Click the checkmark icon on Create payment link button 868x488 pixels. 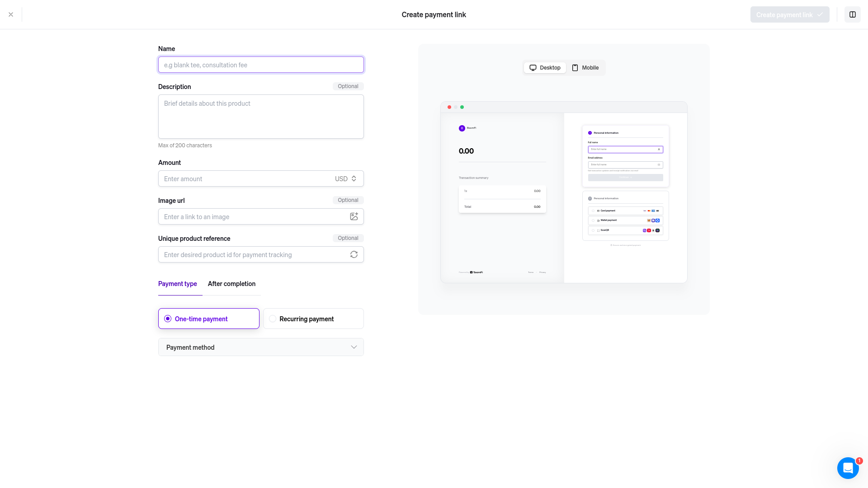[x=819, y=14]
